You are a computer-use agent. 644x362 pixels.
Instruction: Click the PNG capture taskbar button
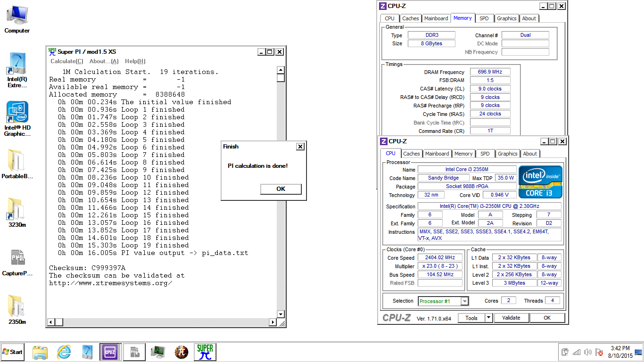(x=134, y=352)
